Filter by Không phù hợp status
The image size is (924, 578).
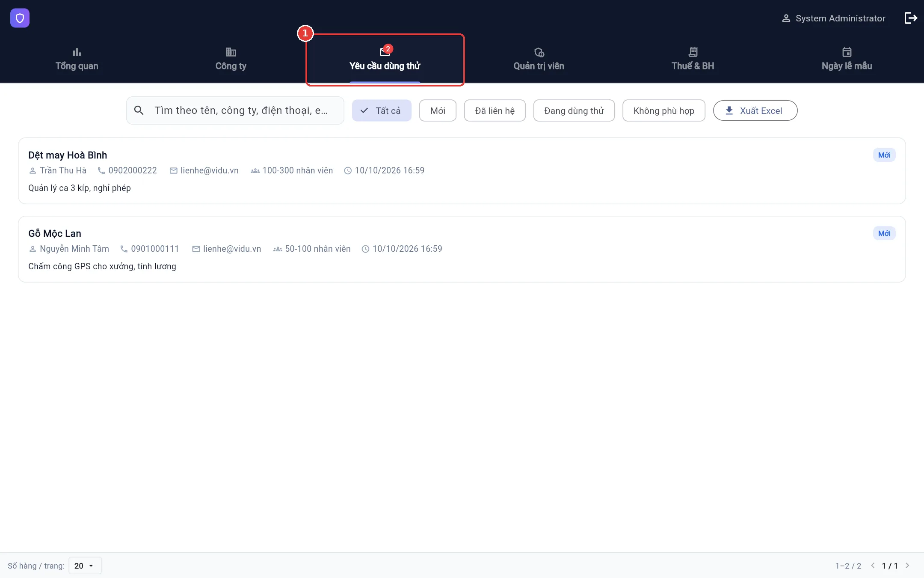(x=663, y=110)
